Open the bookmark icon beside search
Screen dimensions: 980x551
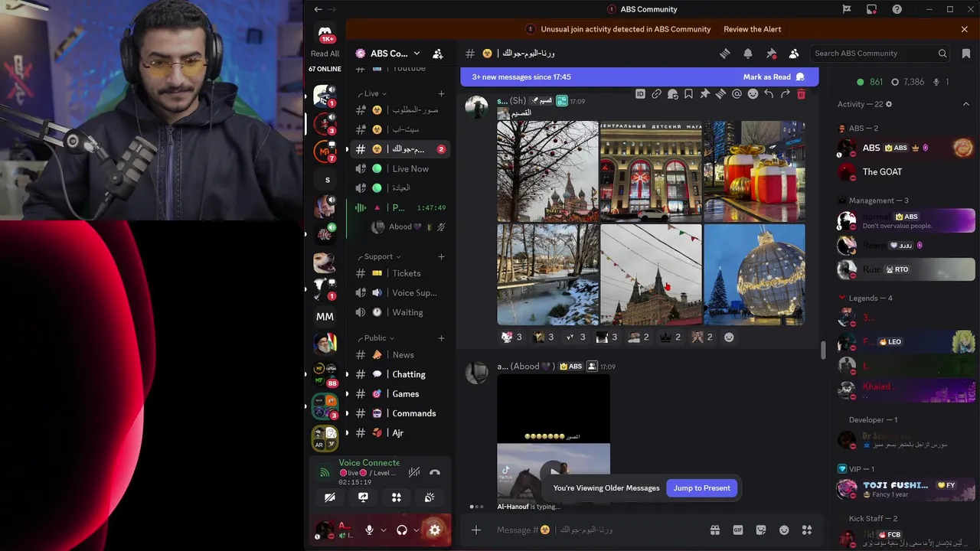(x=966, y=54)
